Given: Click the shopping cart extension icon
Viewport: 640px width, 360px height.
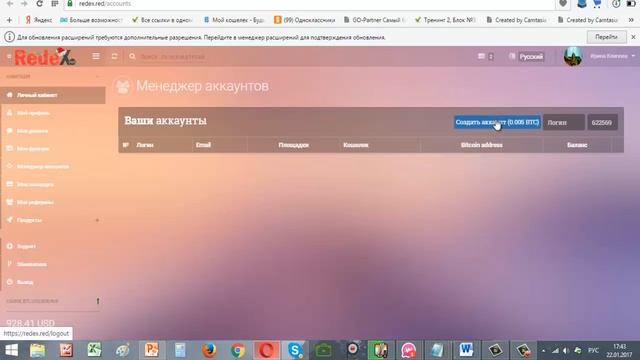Looking at the screenshot, I should (x=598, y=4).
